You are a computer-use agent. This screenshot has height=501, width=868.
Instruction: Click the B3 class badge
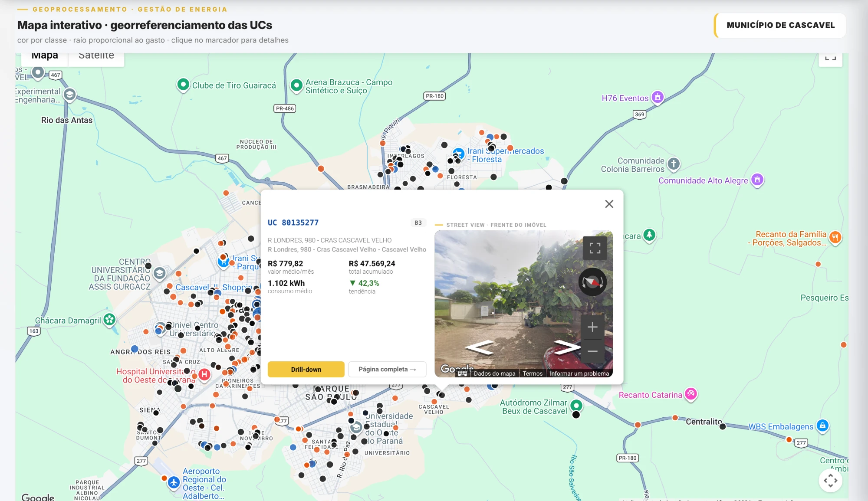pos(418,223)
